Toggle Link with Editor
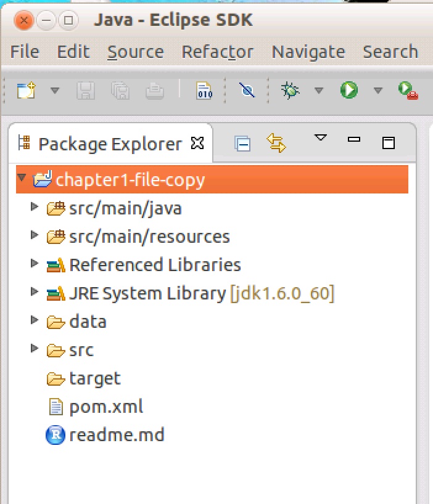Viewport: 433px width, 504px height. tap(276, 144)
